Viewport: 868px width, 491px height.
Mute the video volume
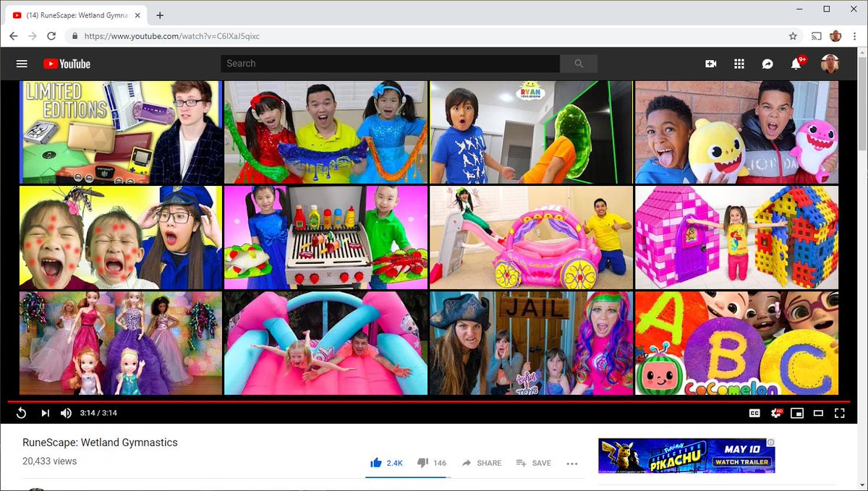pos(66,413)
